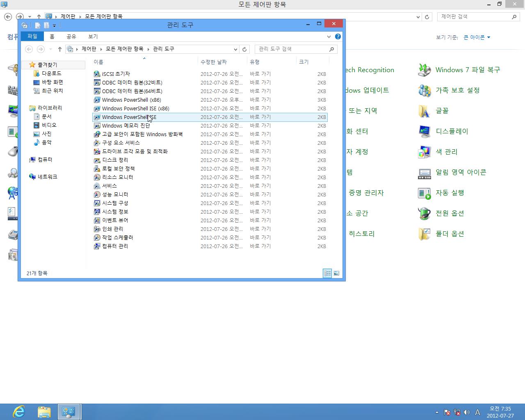
Task: Click the 시스템 정보 icon
Action: (x=97, y=212)
